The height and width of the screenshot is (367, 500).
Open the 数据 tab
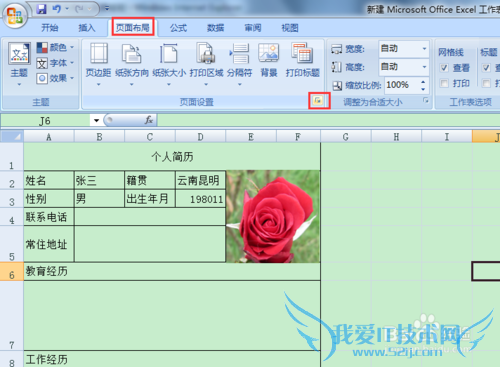pyautogui.click(x=216, y=28)
